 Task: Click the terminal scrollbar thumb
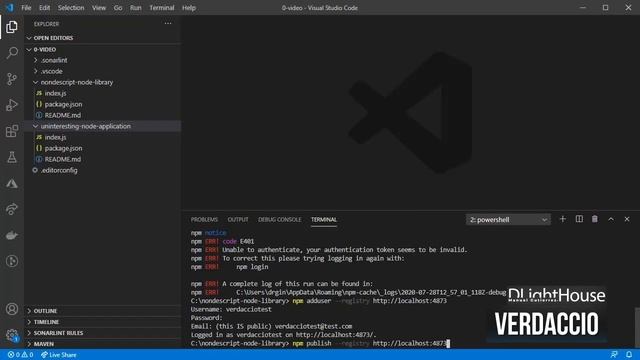[x=637, y=328]
